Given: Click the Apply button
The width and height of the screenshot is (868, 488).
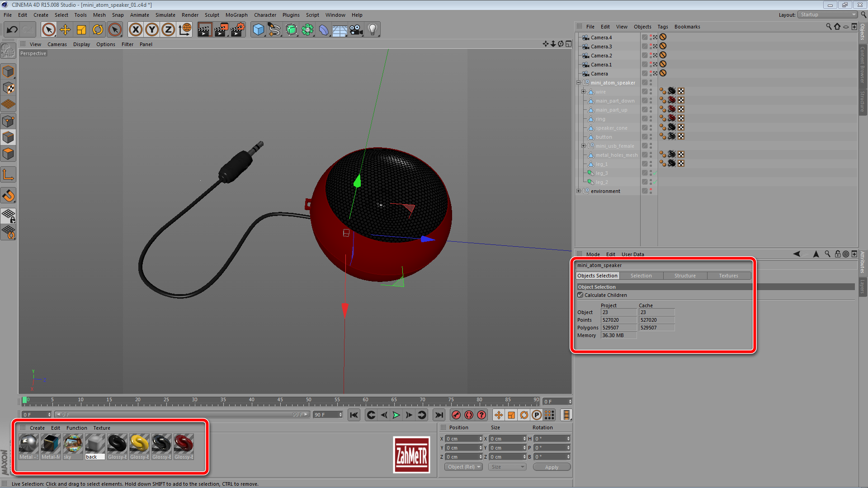Looking at the screenshot, I should (552, 467).
